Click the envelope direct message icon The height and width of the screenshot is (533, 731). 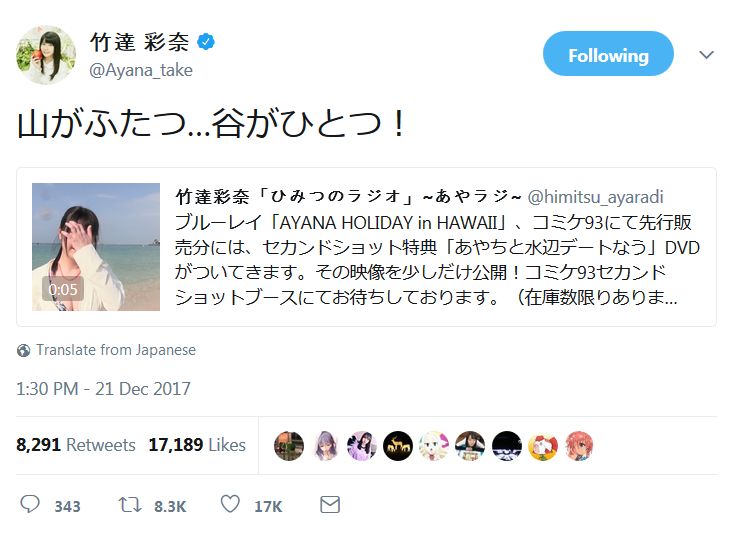coord(329,505)
